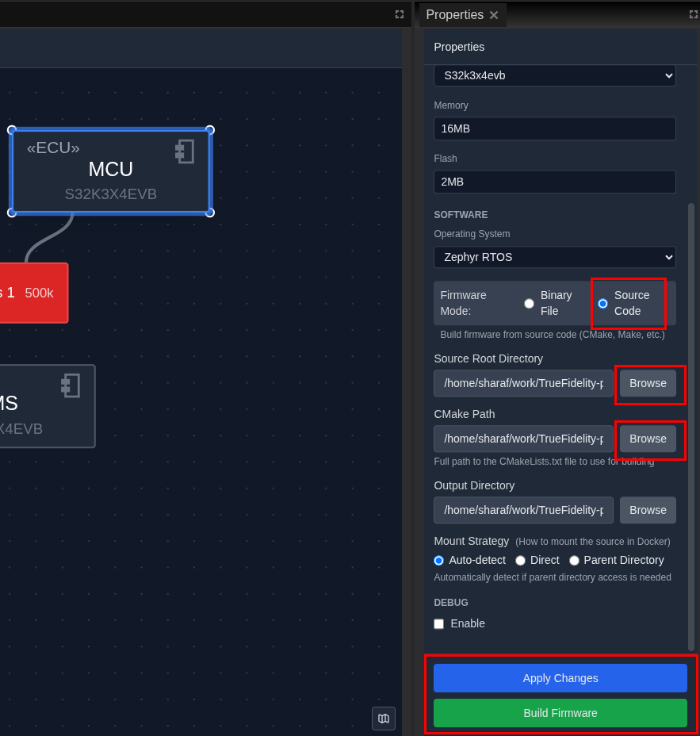The width and height of the screenshot is (700, 736).
Task: Choose Auto-detect mount strategy
Action: point(438,561)
